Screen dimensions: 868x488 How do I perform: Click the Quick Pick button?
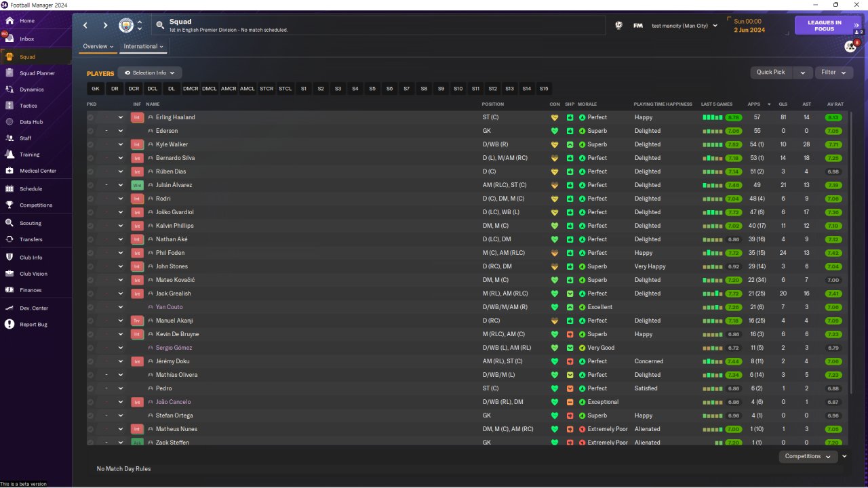coord(771,73)
